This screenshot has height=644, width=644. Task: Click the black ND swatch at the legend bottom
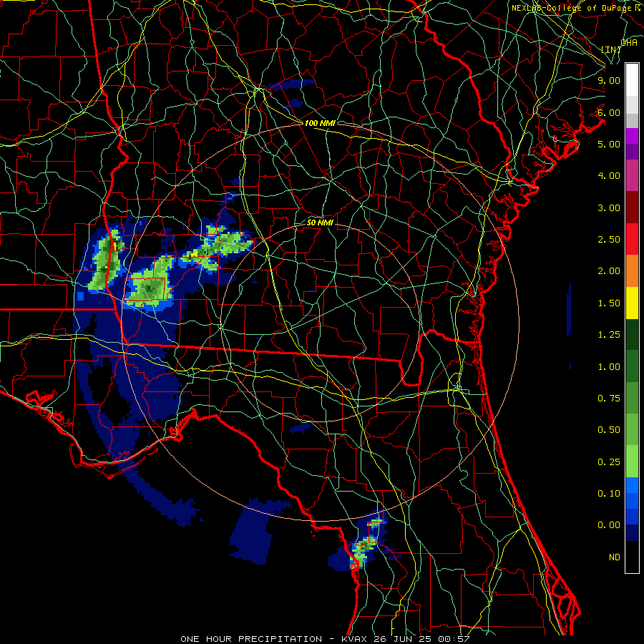pos(632,557)
